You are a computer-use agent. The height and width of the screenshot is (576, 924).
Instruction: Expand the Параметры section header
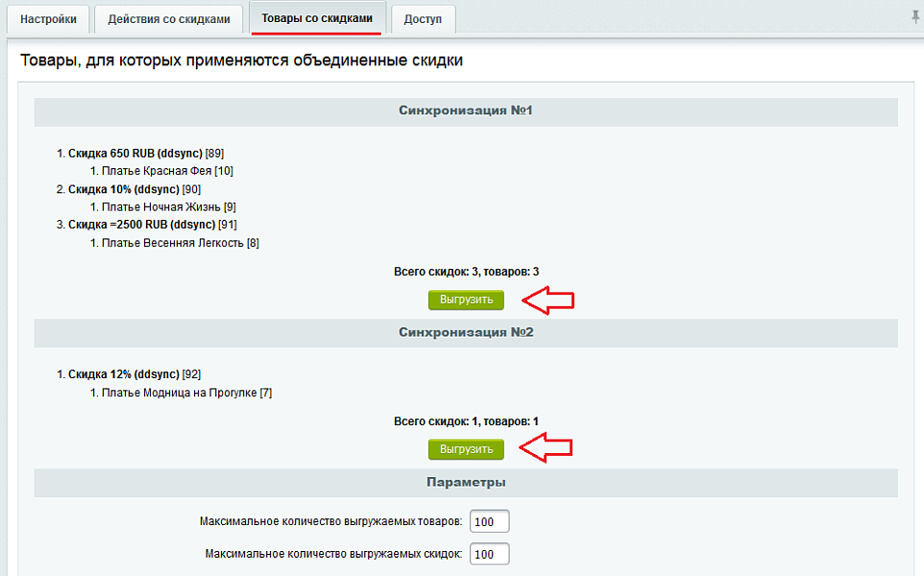pos(466,483)
